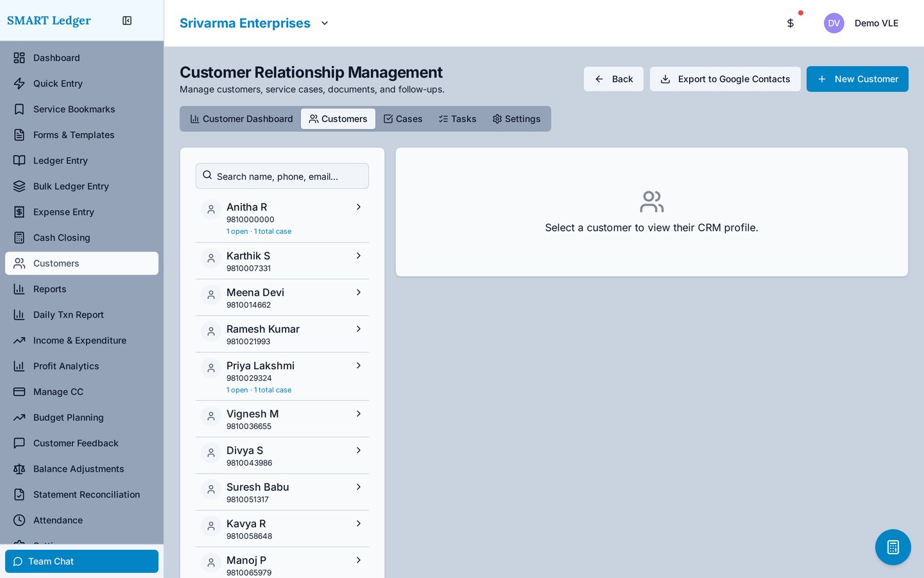The height and width of the screenshot is (578, 924).
Task: Click Anitha R's avatar icon
Action: tap(211, 209)
